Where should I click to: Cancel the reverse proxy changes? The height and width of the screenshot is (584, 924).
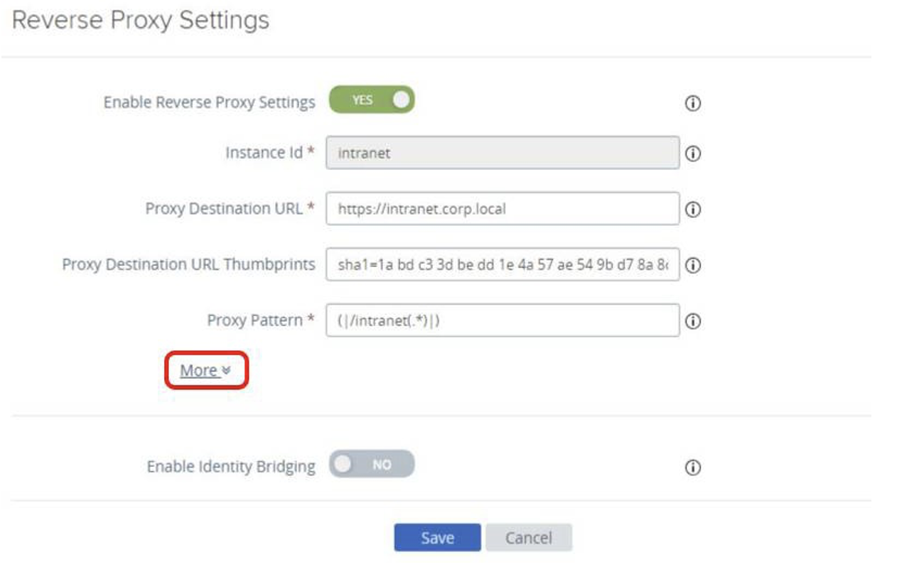528,538
